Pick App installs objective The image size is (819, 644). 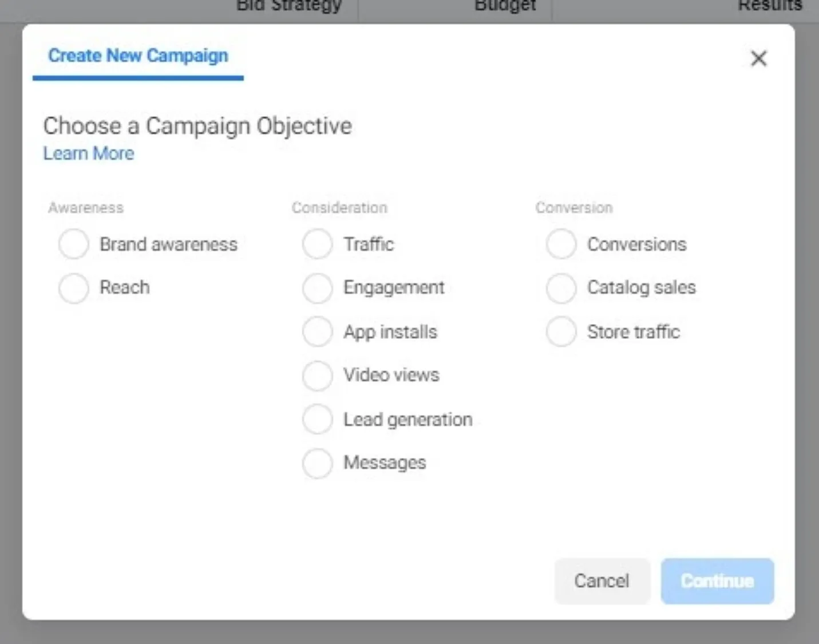tap(317, 331)
